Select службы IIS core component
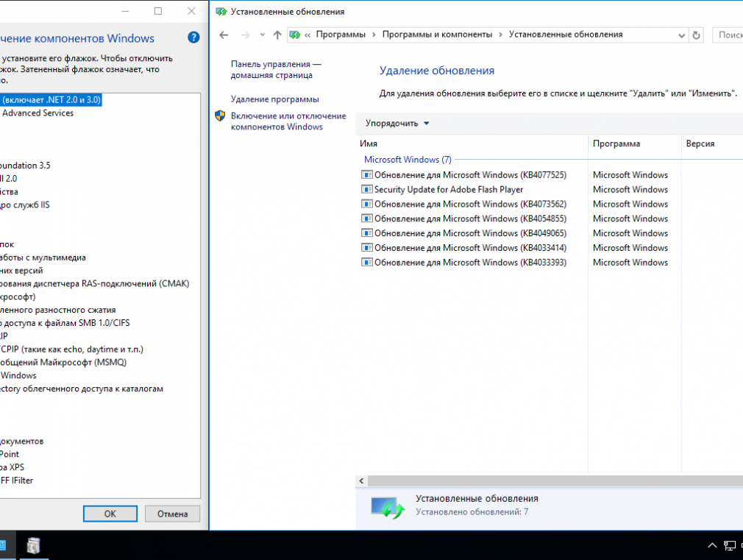This screenshot has width=743, height=560. (24, 205)
